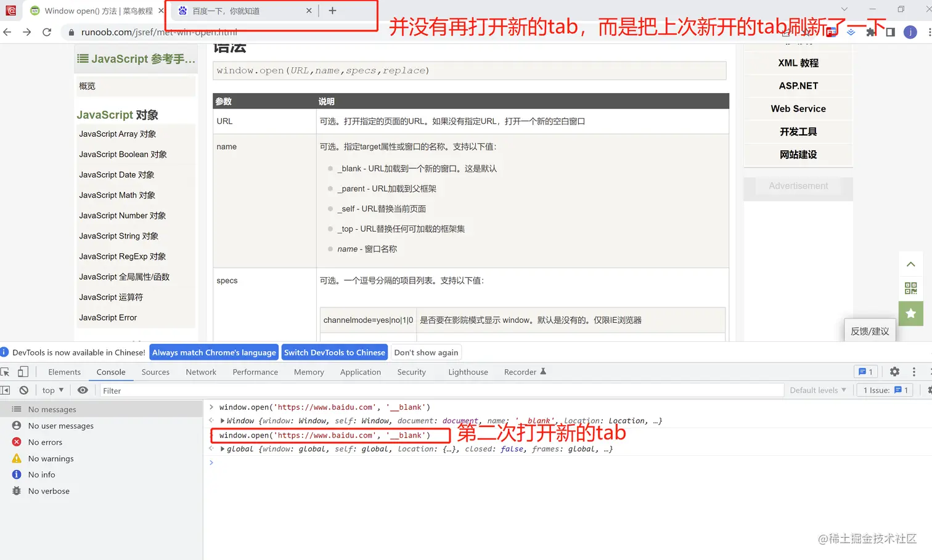Open the top frame context dropdown

coord(52,390)
